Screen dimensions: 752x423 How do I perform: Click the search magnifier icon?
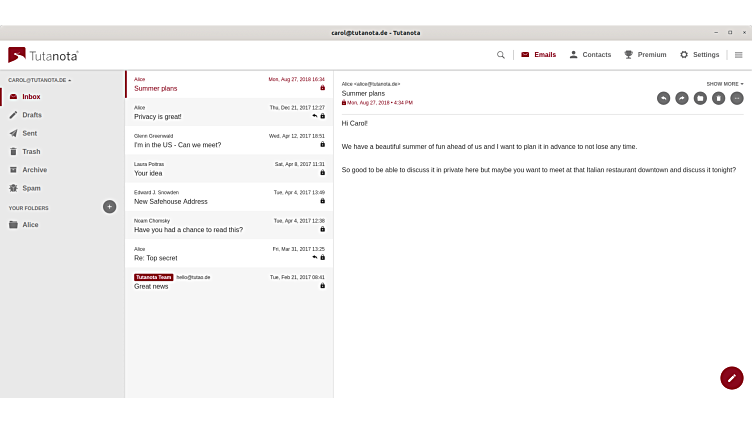(501, 55)
